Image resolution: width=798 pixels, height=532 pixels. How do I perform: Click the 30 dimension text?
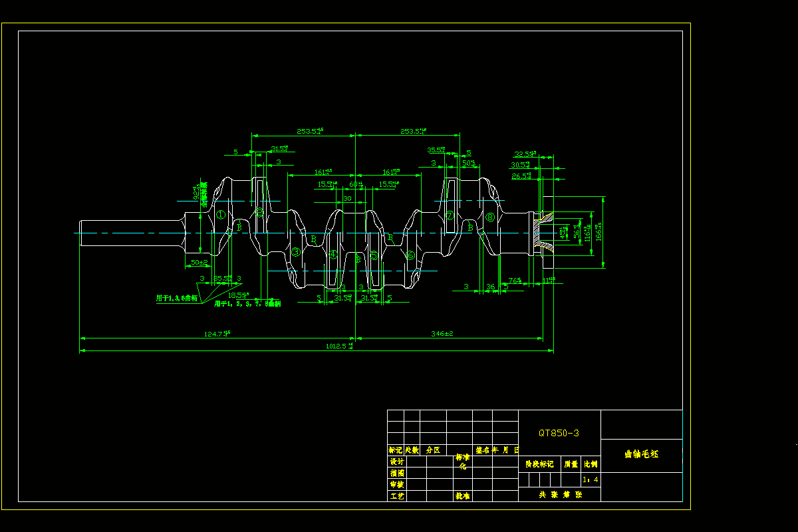pyautogui.click(x=347, y=199)
